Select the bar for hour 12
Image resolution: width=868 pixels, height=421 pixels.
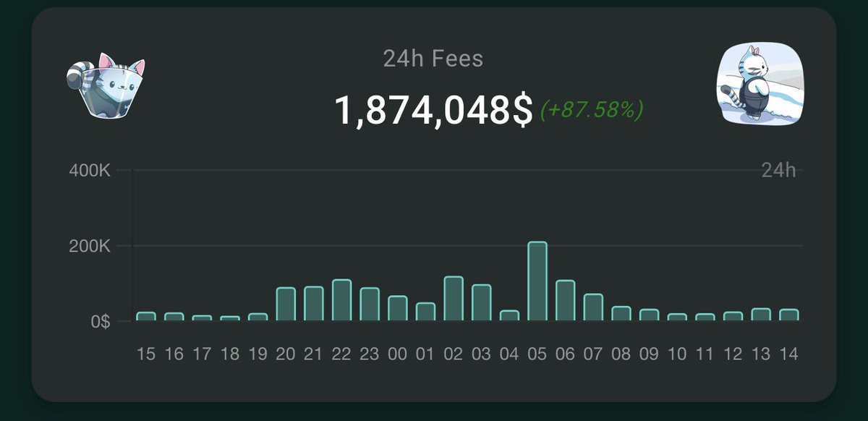click(733, 316)
